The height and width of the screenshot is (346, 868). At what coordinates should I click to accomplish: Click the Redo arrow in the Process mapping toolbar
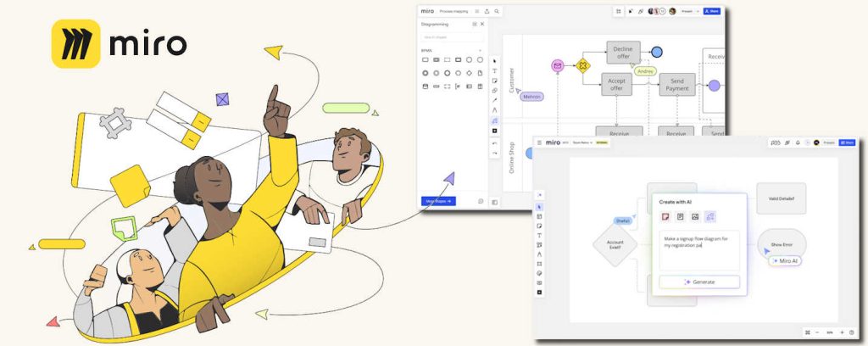click(x=495, y=153)
